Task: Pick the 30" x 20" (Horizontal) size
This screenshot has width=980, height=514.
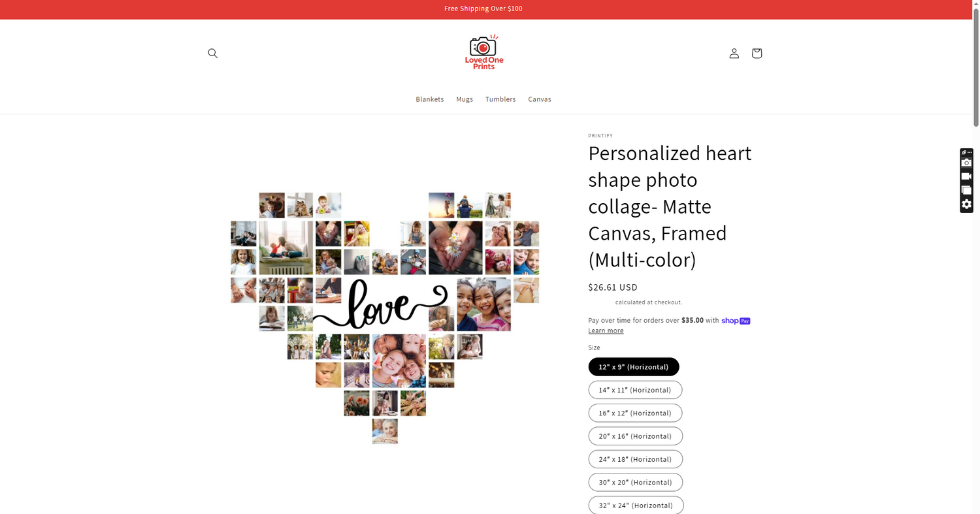Action: click(635, 482)
